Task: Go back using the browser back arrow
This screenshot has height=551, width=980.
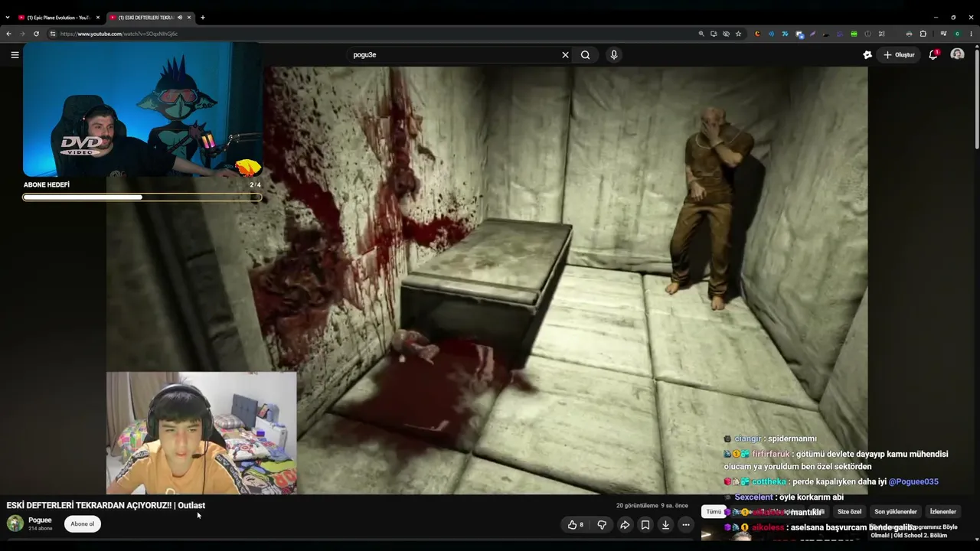Action: pos(8,34)
